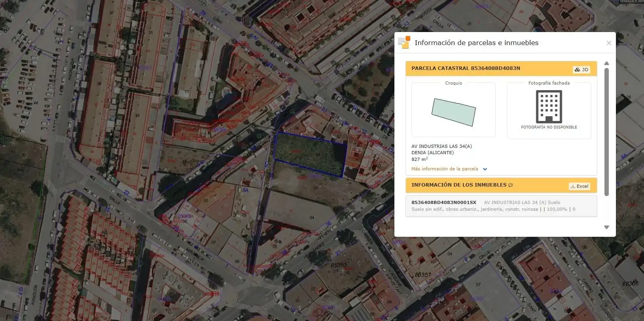Click the 'DENIA (ALICANTE)' municipality text
The width and height of the screenshot is (644, 321).
(x=432, y=153)
